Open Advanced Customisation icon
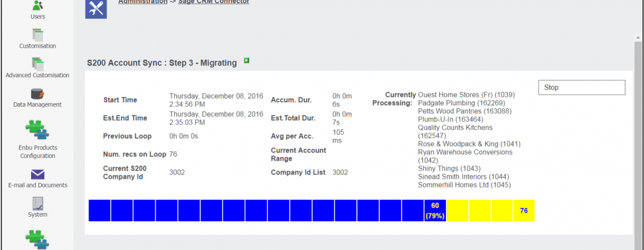The image size is (644, 250). pyautogui.click(x=38, y=64)
